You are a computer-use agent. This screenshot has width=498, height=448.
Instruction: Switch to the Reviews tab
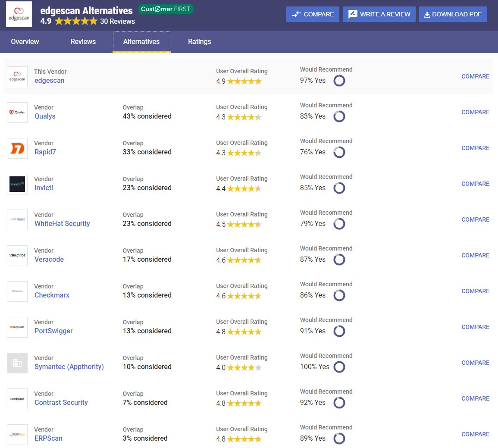pos(83,41)
